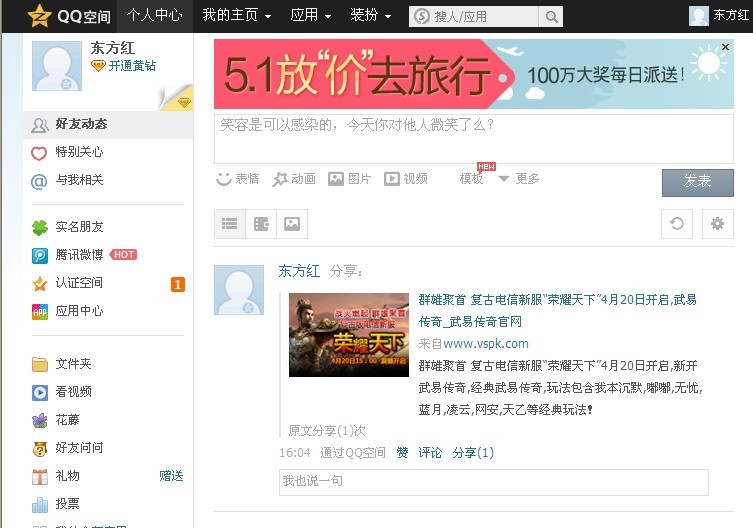This screenshot has height=528, width=753.
Task: Close the 5.1 travel banner ad
Action: pos(725,47)
